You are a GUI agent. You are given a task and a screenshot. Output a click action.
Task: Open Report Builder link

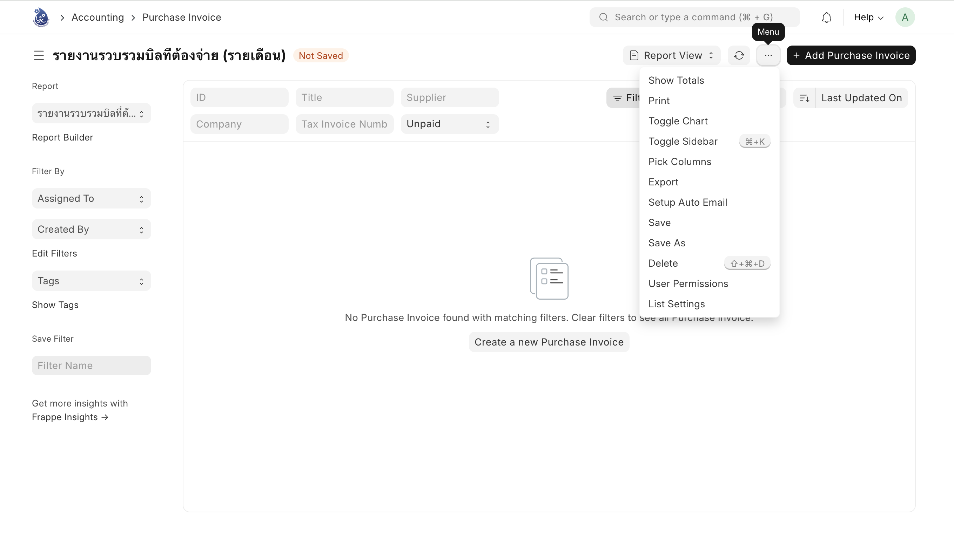pyautogui.click(x=62, y=137)
